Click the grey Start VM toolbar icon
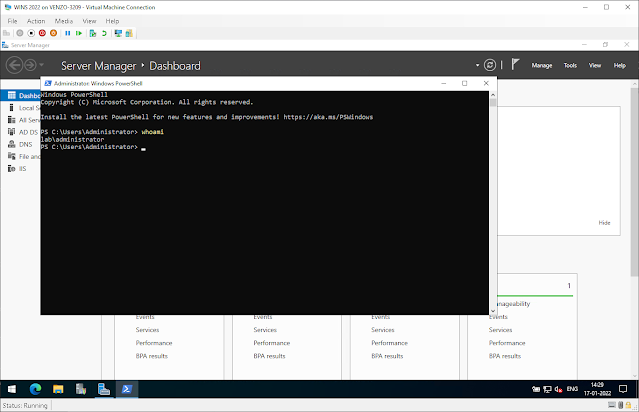The height and width of the screenshot is (412, 639). coord(20,33)
